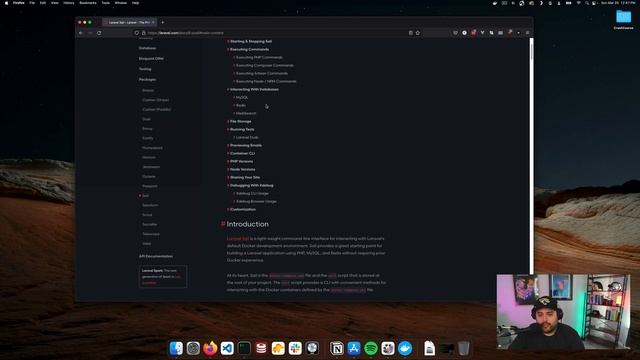Open a new tab with the plus button
This screenshot has width=640, height=360.
[x=162, y=22]
